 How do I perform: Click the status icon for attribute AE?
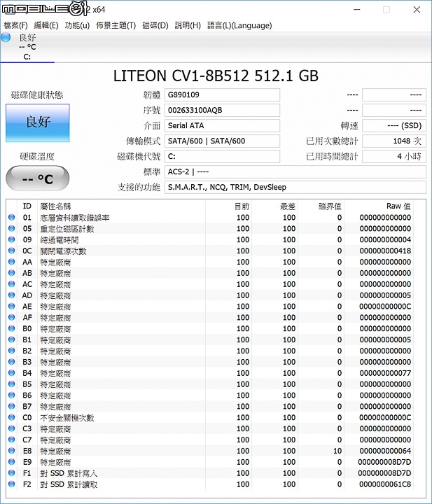12,307
